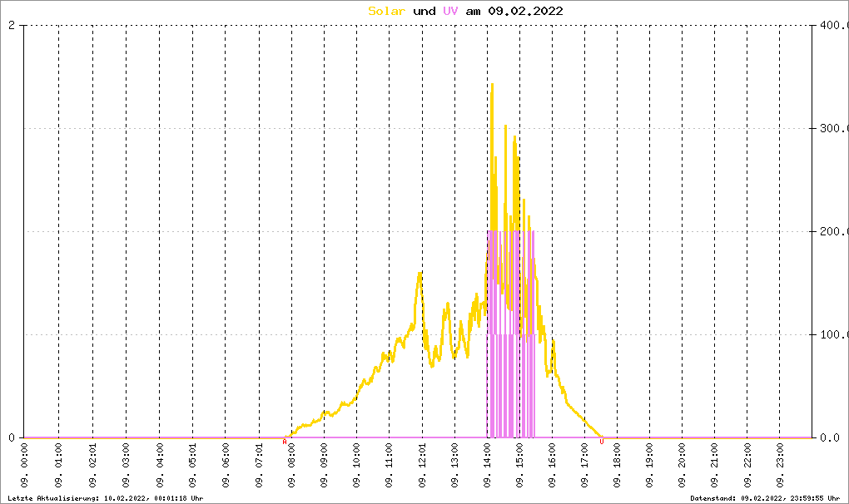
Task: Click the highest yellow solar peak after 14:00
Action: 492,86
